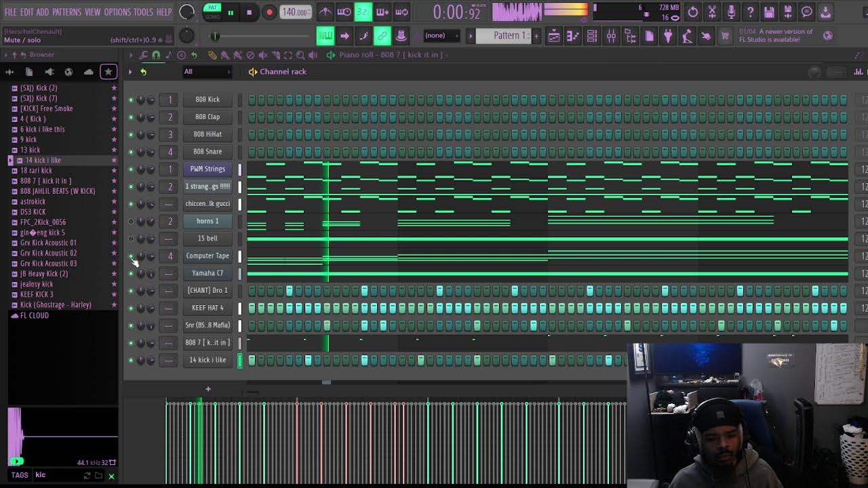Select the piano roll magnet snap icon
868x488 pixels.
[x=156, y=55]
